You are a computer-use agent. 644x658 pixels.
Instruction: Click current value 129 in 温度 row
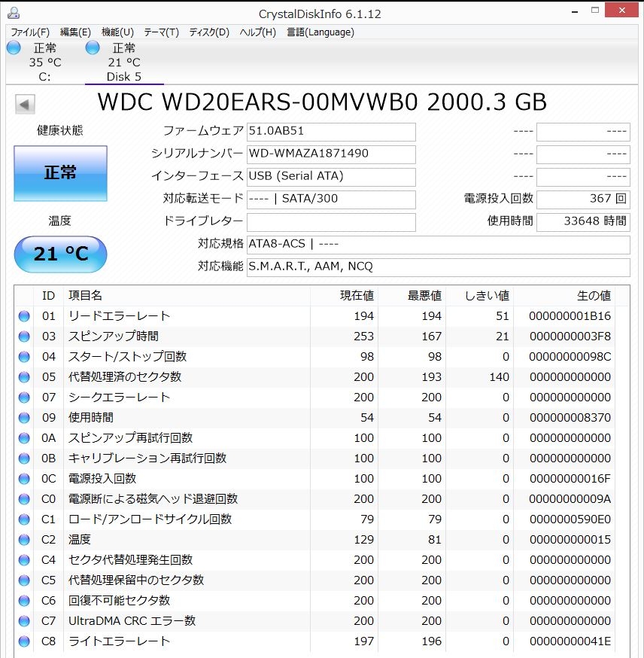363,539
